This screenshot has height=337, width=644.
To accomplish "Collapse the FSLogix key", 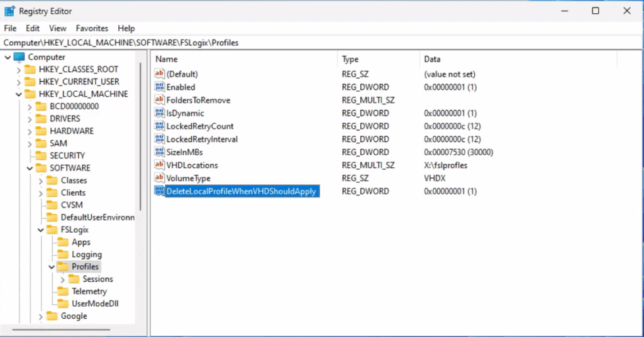I will [41, 230].
